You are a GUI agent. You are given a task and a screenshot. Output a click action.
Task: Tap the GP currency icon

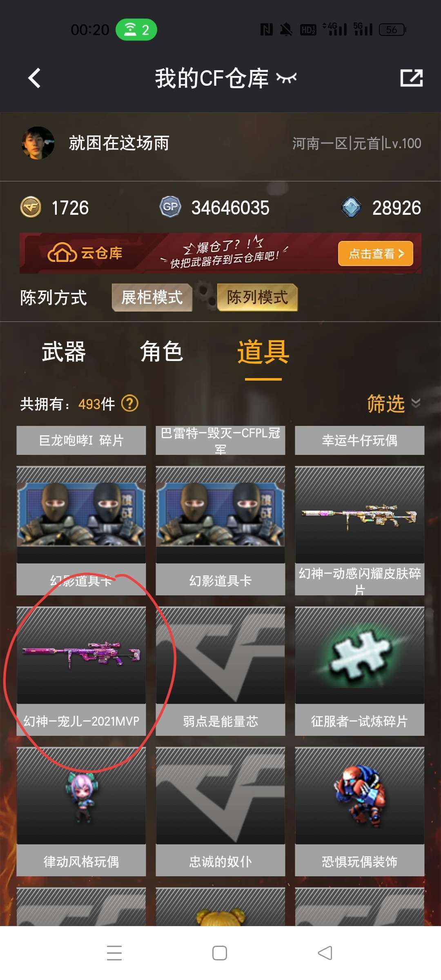pos(170,207)
